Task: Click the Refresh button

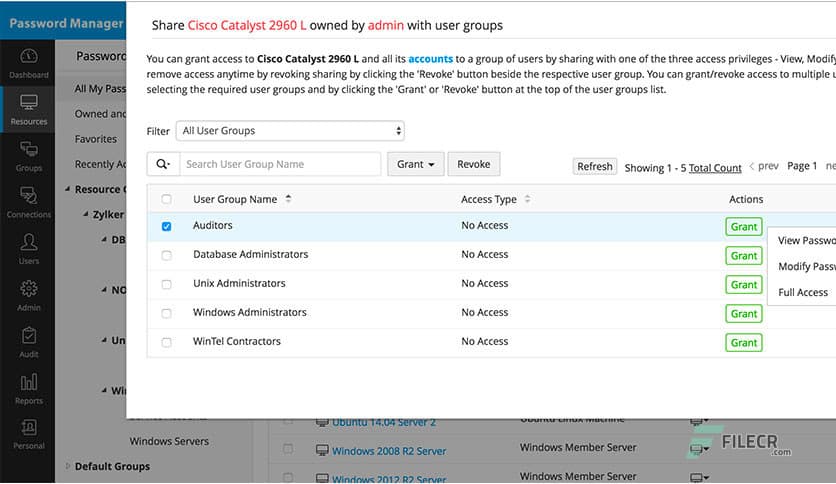Action: pyautogui.click(x=594, y=167)
